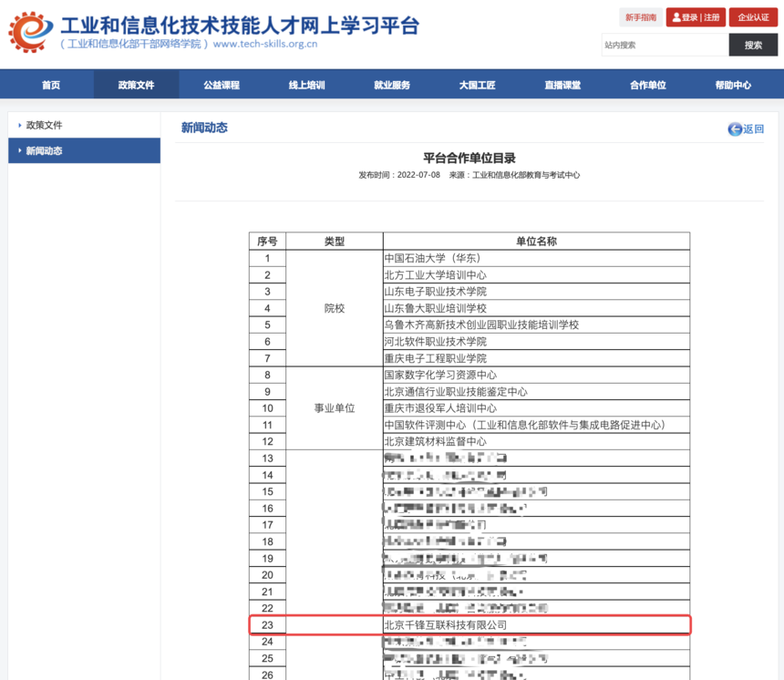The width and height of the screenshot is (784, 680).
Task: Select 政策文件 in the left sidebar
Action: (x=84, y=125)
